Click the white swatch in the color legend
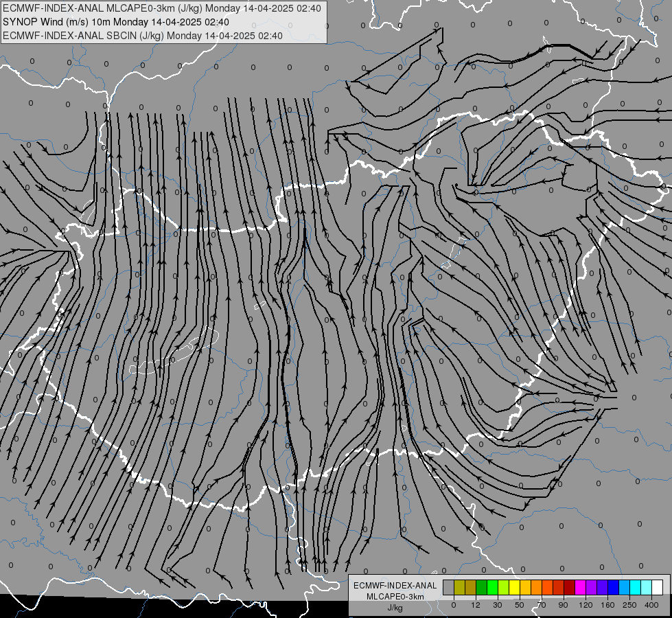The image size is (672, 618). 657,587
